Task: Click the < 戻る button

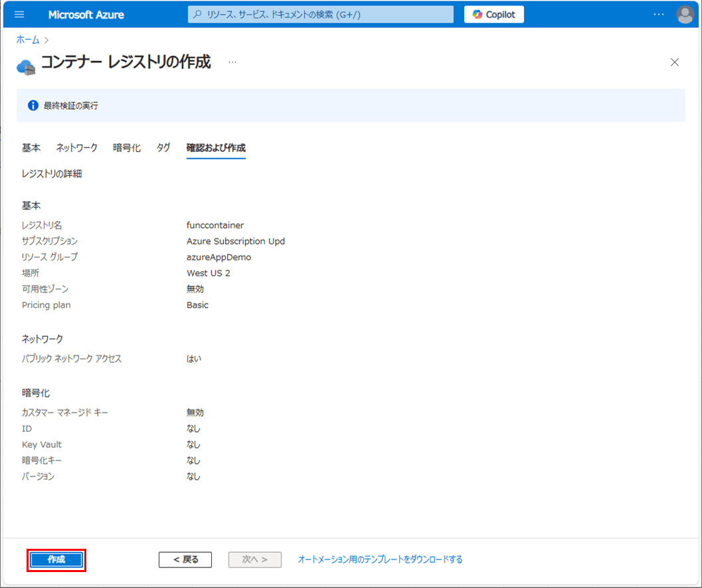Action: 185,559
